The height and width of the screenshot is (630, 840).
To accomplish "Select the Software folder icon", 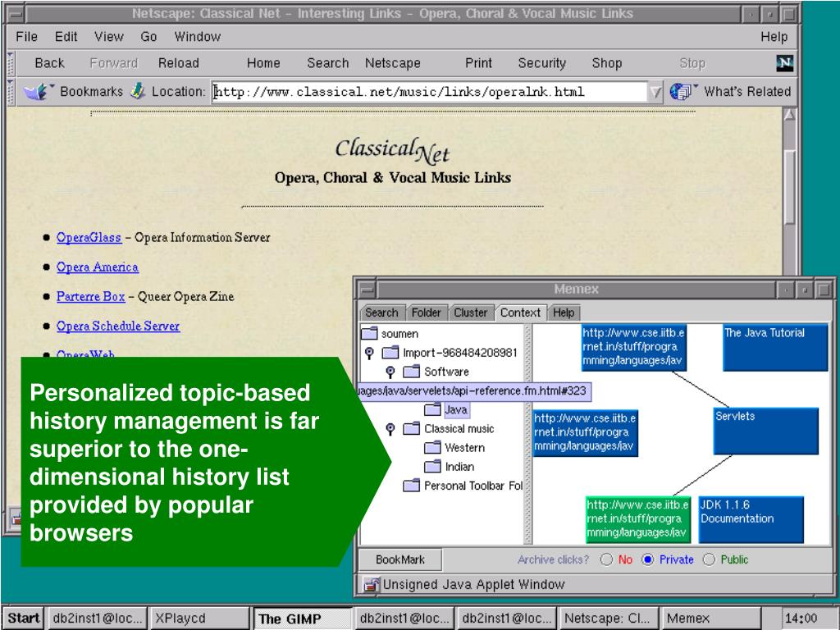I will pos(412,372).
